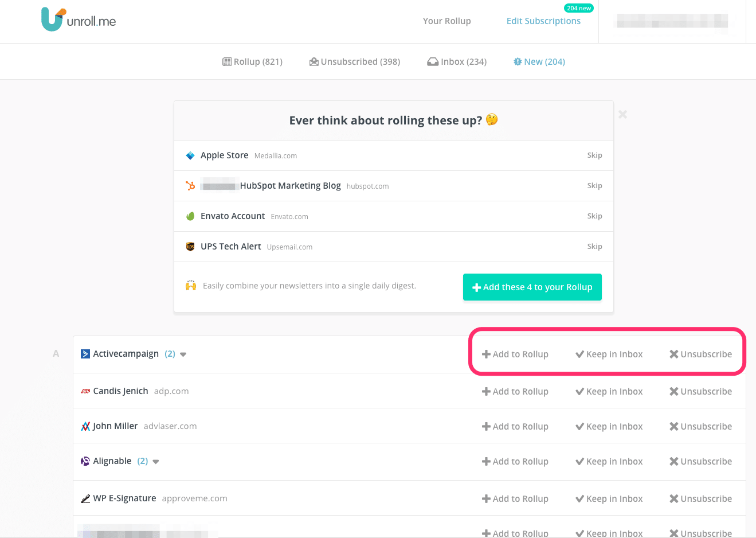Open Edit Subscriptions page
This screenshot has width=756, height=538.
[543, 21]
